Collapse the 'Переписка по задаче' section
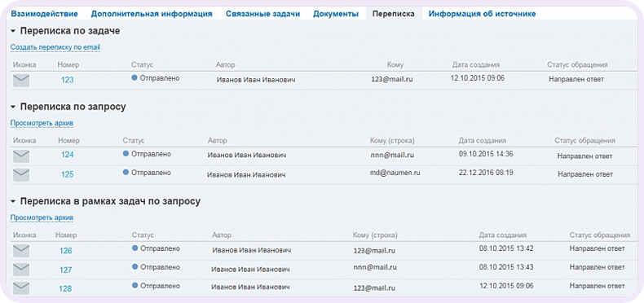 tap(13, 31)
